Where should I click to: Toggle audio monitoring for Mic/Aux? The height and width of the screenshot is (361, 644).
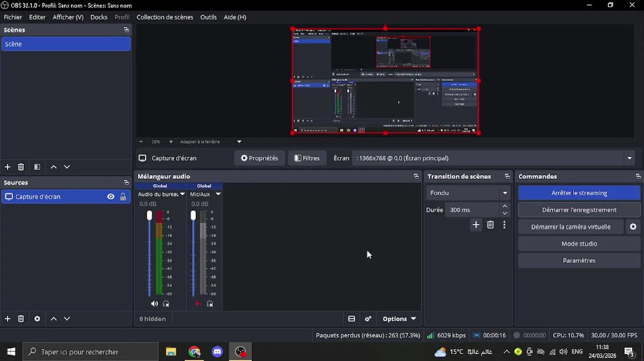point(210,304)
